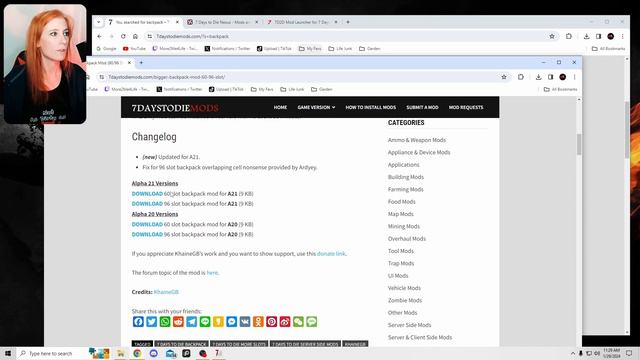Open Vehicle Mods category
The height and width of the screenshot is (360, 640).
pyautogui.click(x=404, y=288)
